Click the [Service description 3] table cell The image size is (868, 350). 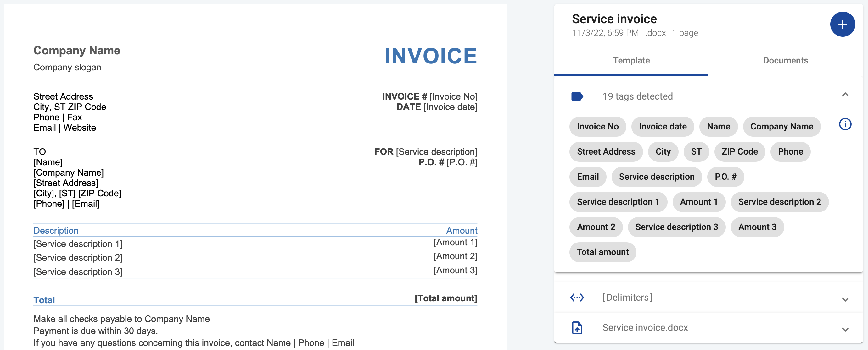(x=77, y=272)
